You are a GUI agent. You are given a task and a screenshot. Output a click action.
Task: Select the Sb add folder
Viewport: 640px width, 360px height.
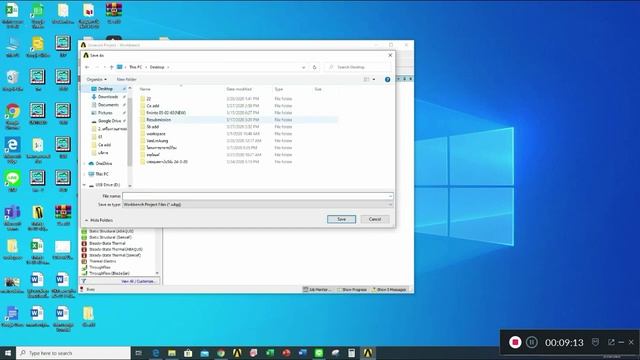tap(153, 127)
